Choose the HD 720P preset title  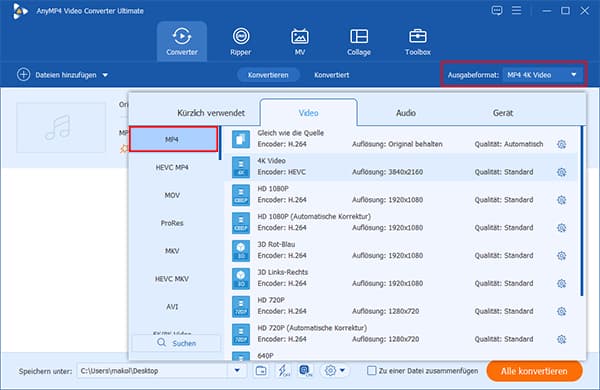coord(271,300)
